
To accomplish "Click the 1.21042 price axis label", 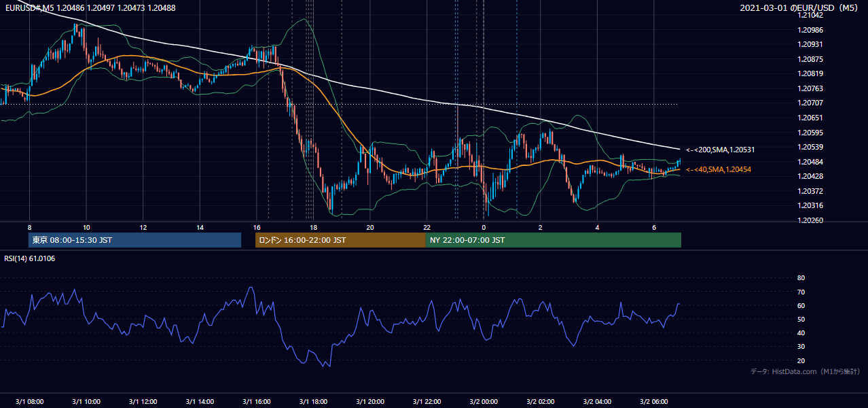I will pyautogui.click(x=811, y=15).
